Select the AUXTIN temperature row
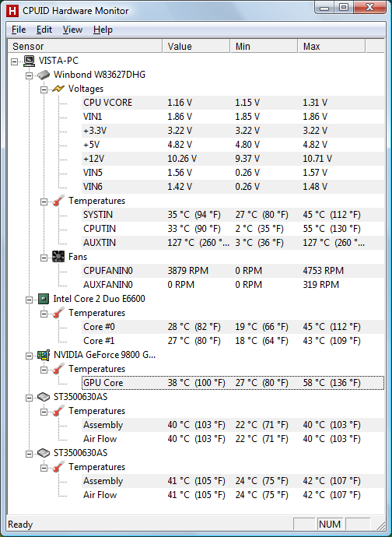This screenshot has width=392, height=537. (x=233, y=243)
